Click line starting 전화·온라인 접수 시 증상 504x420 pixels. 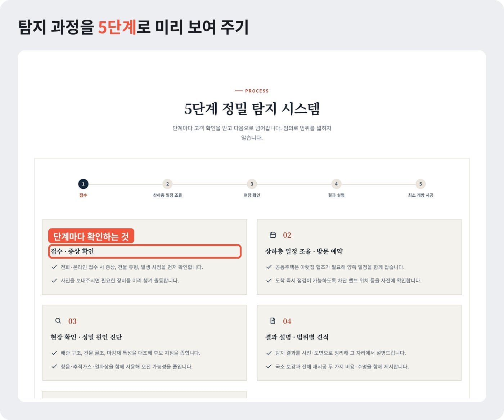[x=132, y=267]
